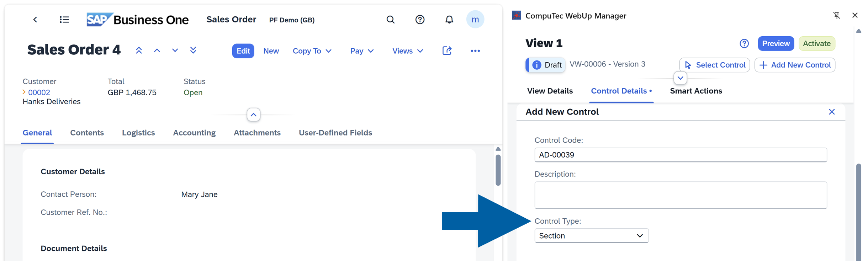Open the User-Defined Fields tab

pos(335,133)
